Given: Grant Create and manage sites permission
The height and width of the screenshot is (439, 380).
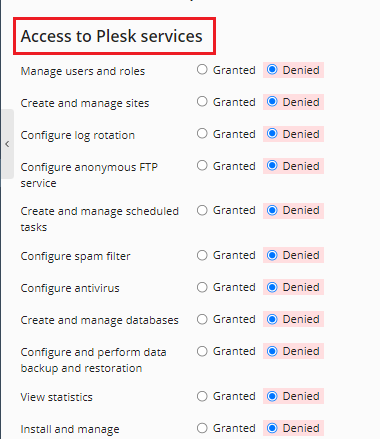Looking at the screenshot, I should (202, 102).
